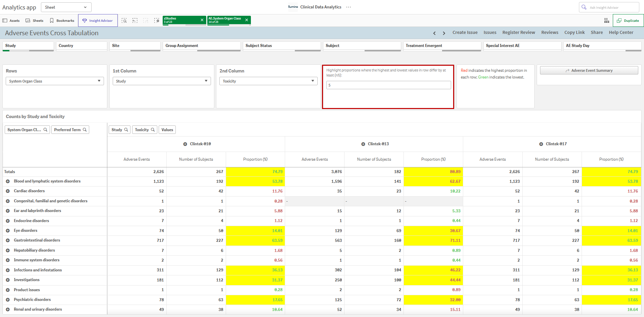Expand Psychiatric disorders row
This screenshot has width=644, height=317.
(x=8, y=300)
